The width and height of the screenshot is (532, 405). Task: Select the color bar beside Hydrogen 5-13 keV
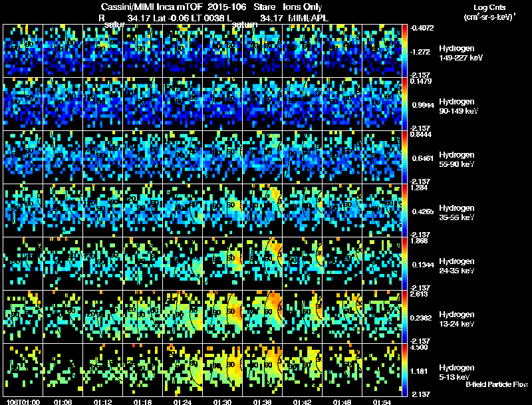[404, 370]
